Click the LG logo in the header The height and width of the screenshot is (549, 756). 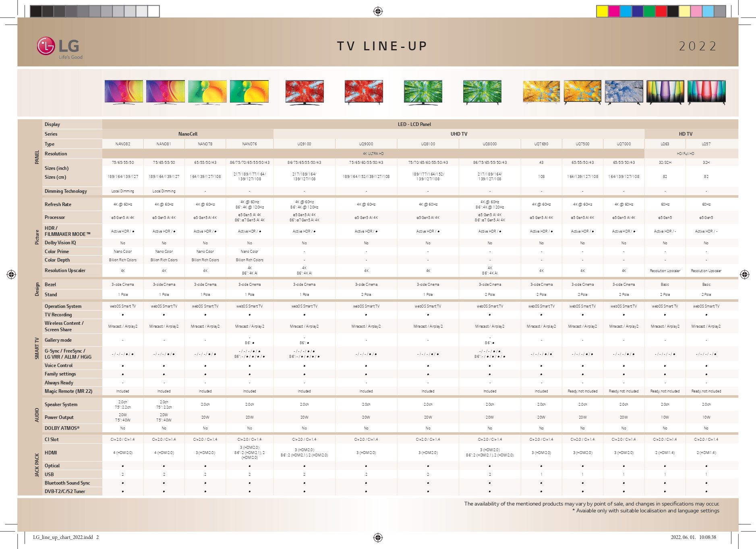point(60,47)
